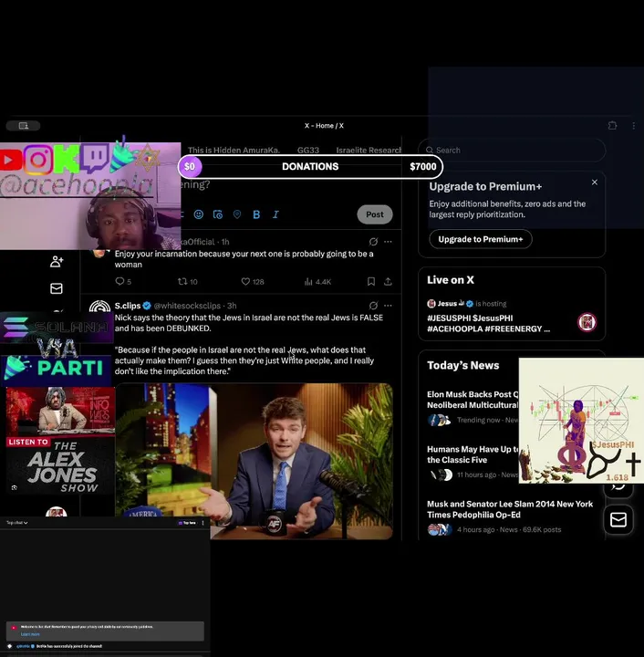Click the Solana logo banner
Image resolution: width=644 pixels, height=657 pixels.
pos(57,326)
